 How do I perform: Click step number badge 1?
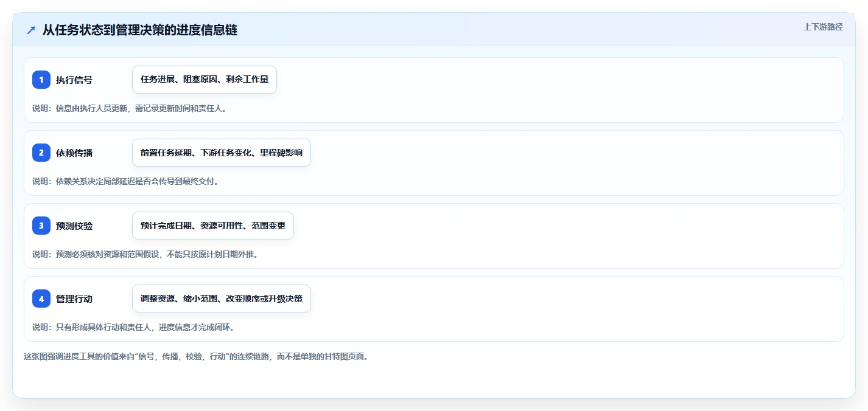tap(41, 80)
